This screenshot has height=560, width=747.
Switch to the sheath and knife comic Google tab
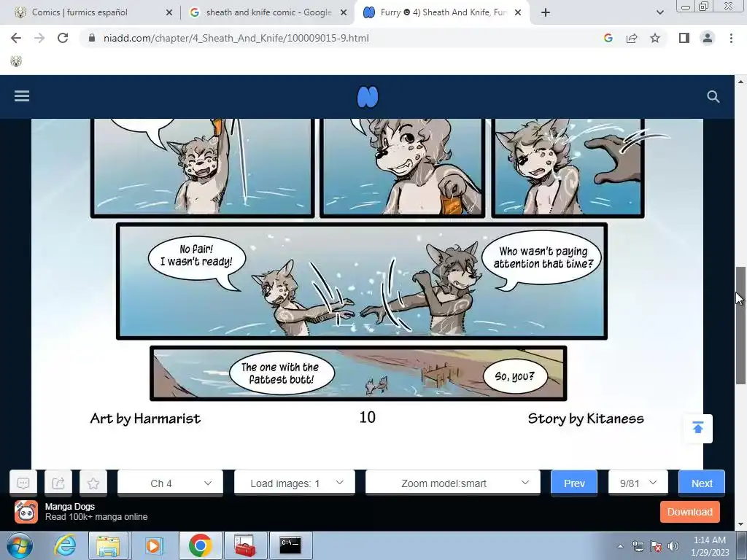tap(268, 12)
